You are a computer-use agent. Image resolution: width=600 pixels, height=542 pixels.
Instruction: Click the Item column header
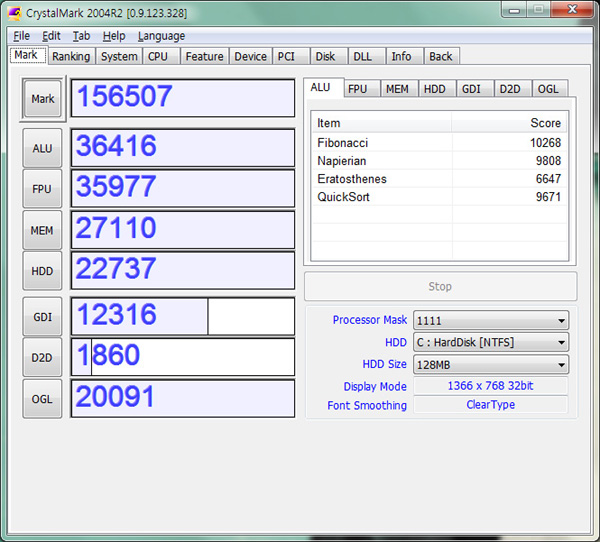[x=382, y=123]
